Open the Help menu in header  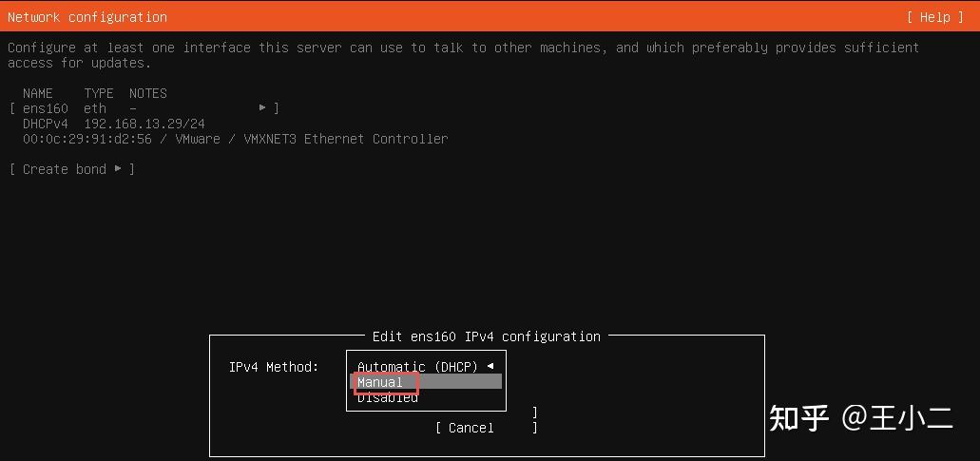pyautogui.click(x=935, y=17)
